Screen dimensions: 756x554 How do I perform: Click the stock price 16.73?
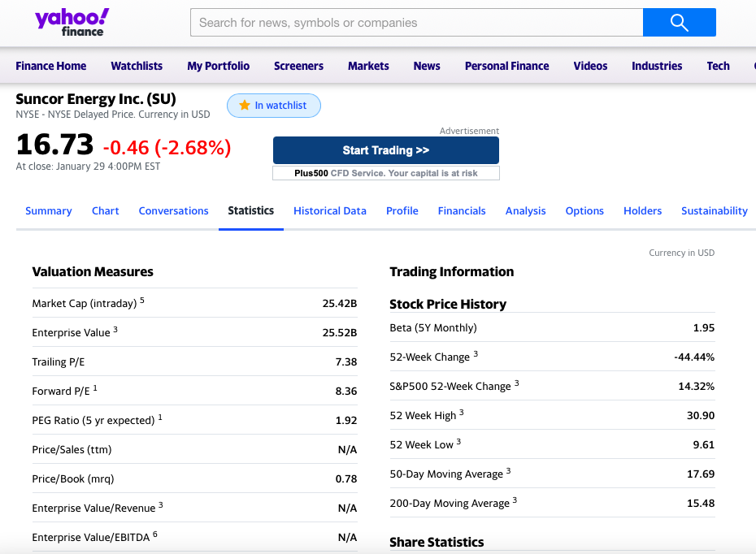click(x=54, y=144)
